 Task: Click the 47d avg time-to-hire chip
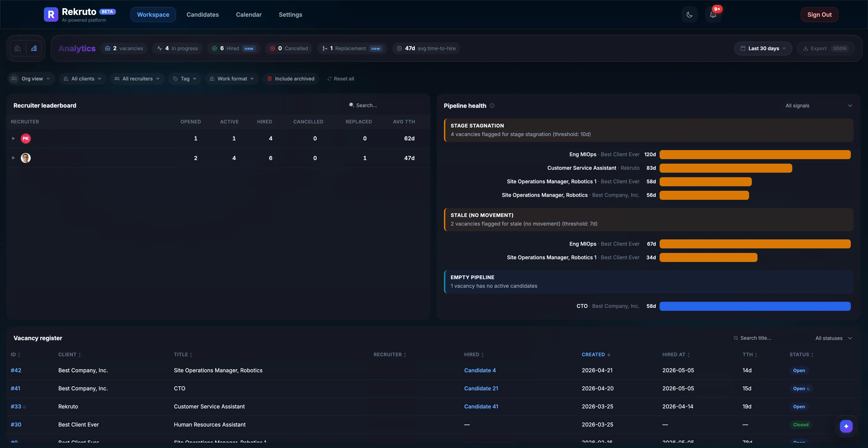pos(426,49)
